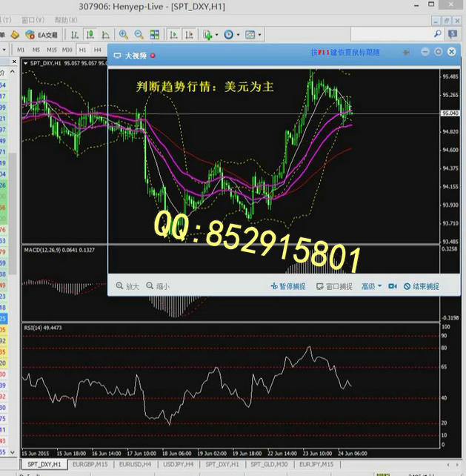Open the periods clock dropdown arrow
The image size is (466, 476).
coord(237,35)
